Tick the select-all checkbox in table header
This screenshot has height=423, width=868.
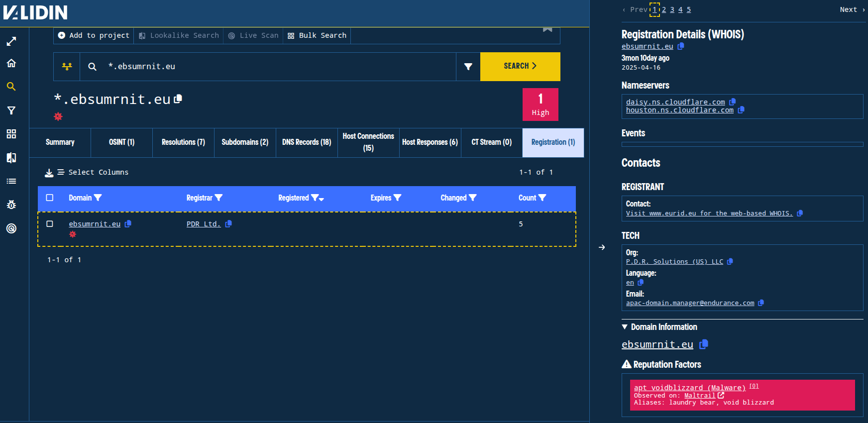coord(50,198)
